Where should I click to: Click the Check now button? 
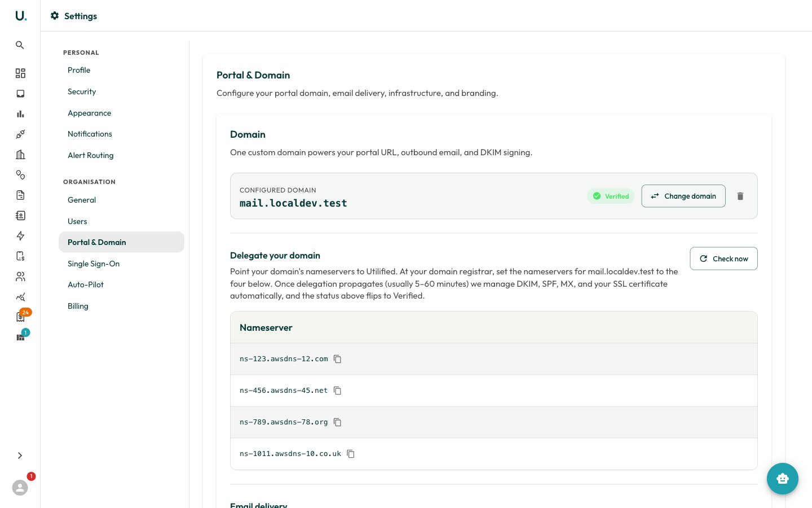(723, 259)
